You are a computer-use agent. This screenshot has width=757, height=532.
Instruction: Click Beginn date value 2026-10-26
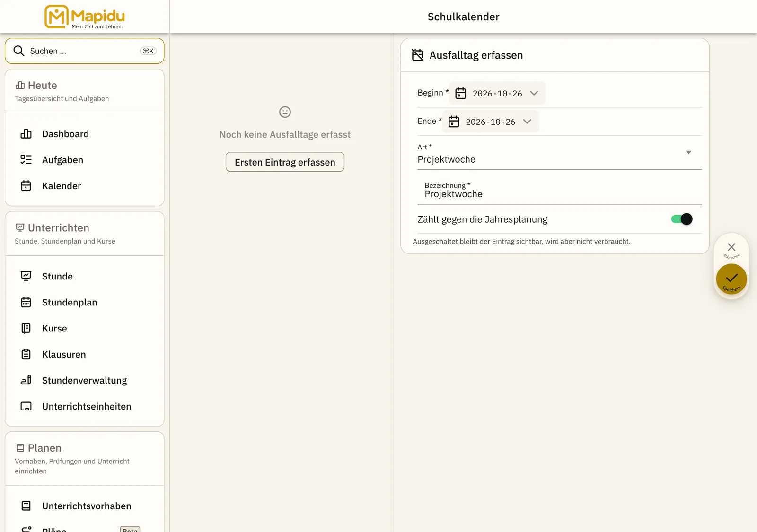(x=497, y=94)
